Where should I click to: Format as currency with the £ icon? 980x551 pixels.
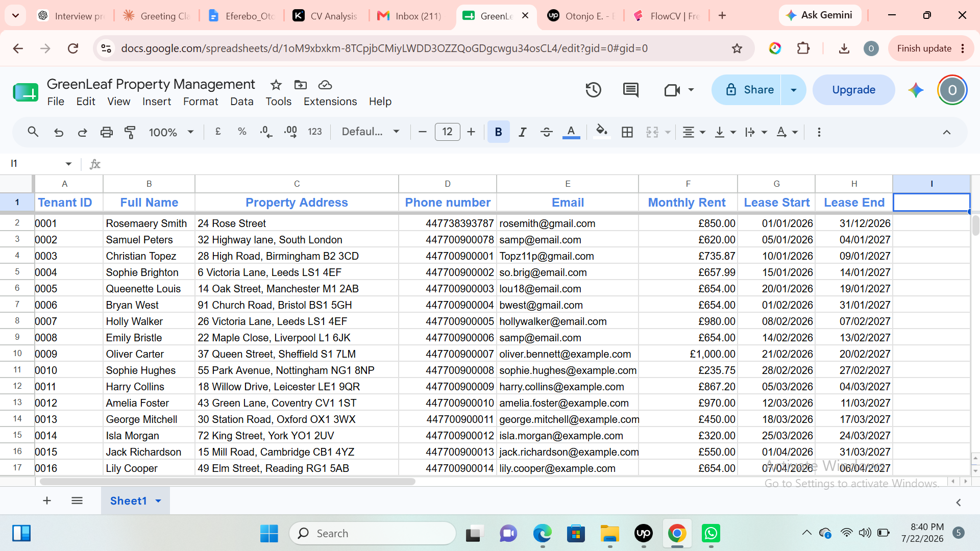tap(218, 132)
